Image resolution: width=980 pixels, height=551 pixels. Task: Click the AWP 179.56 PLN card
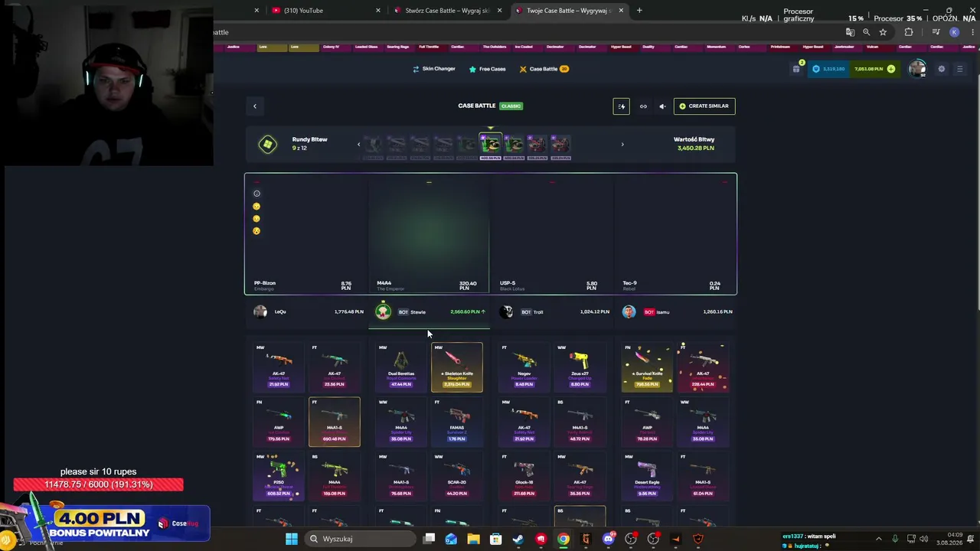click(x=279, y=422)
